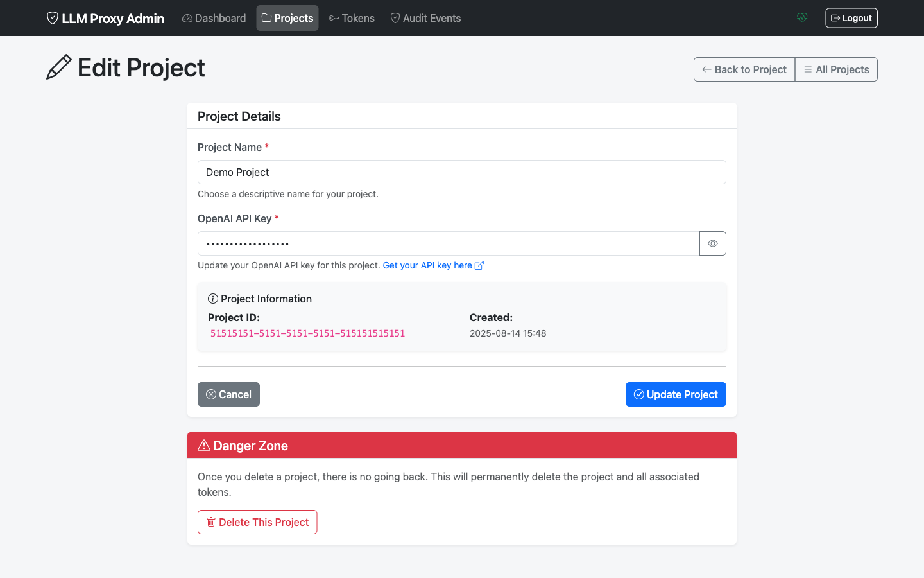Open All Projects listing

click(x=836, y=69)
